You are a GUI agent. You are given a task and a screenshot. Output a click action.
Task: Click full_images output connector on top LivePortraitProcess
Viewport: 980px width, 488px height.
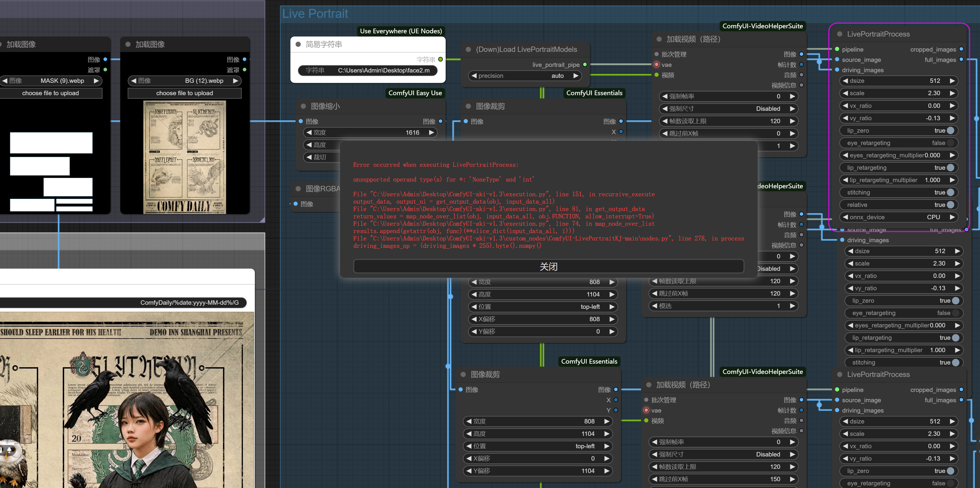click(x=961, y=60)
